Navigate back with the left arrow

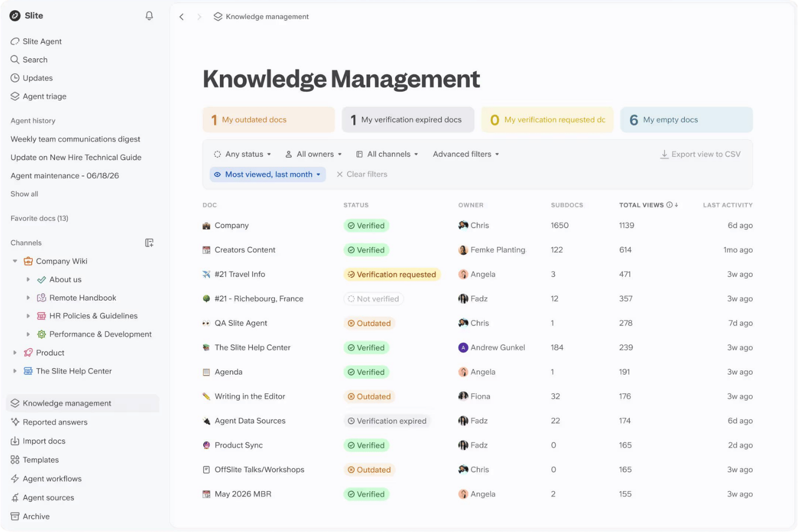click(182, 17)
